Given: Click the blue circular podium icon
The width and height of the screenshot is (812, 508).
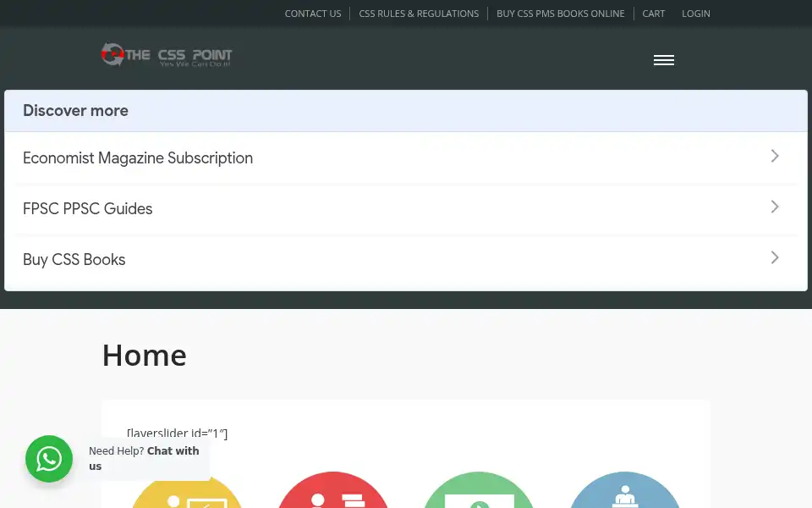Looking at the screenshot, I should (624, 490).
